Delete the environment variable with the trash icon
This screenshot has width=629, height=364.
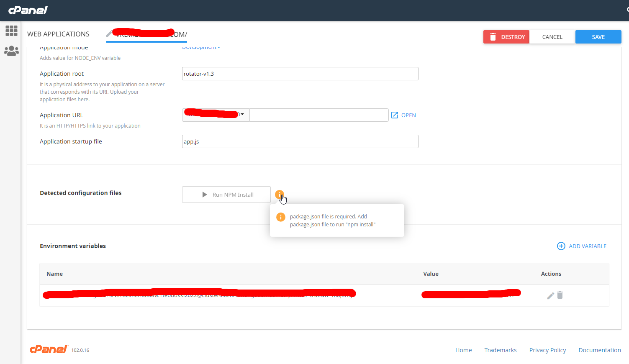(x=560, y=295)
